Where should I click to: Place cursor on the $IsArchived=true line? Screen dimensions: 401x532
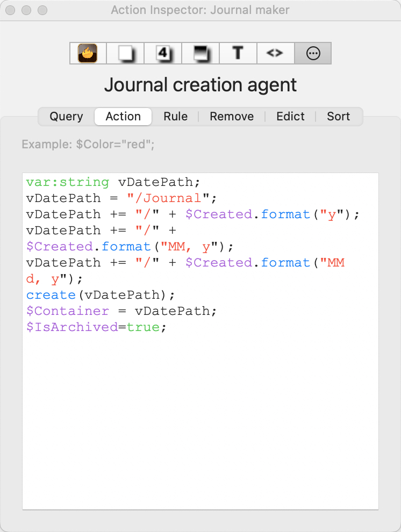tap(96, 327)
